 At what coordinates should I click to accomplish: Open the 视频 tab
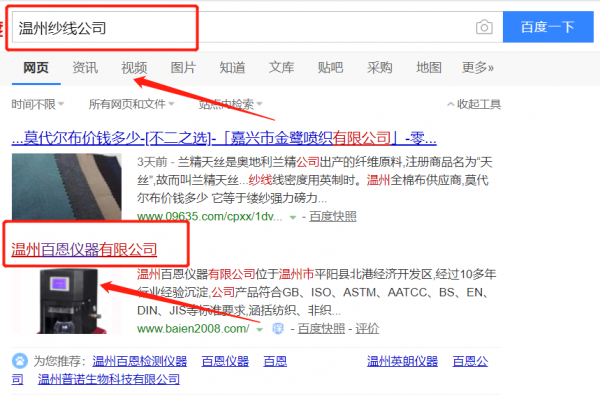click(x=134, y=68)
